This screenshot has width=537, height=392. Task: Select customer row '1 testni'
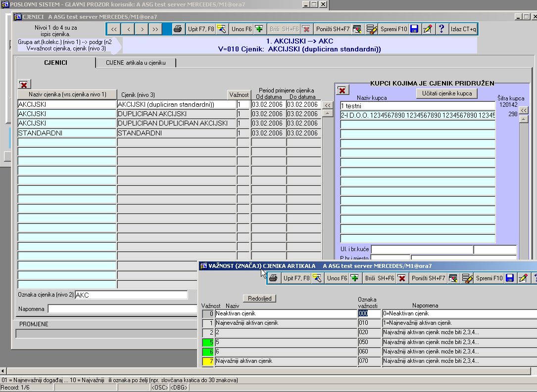(x=418, y=106)
